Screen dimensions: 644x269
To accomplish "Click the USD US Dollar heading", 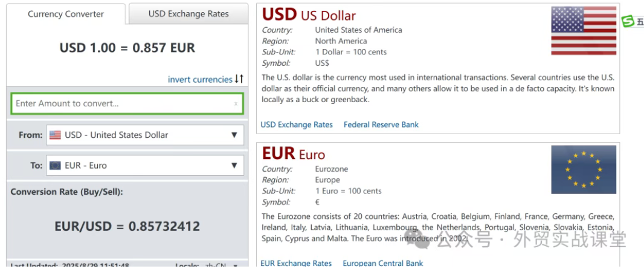I will (x=309, y=15).
